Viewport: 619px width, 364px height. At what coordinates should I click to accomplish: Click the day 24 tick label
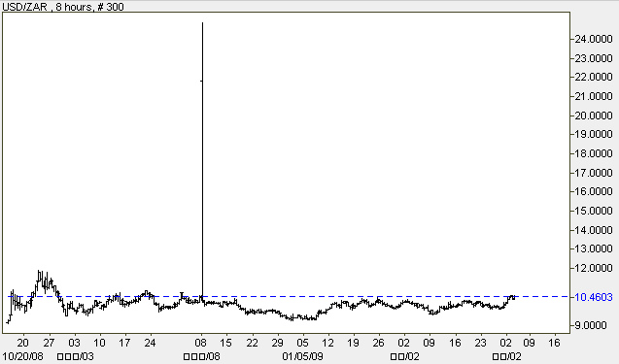tap(150, 343)
